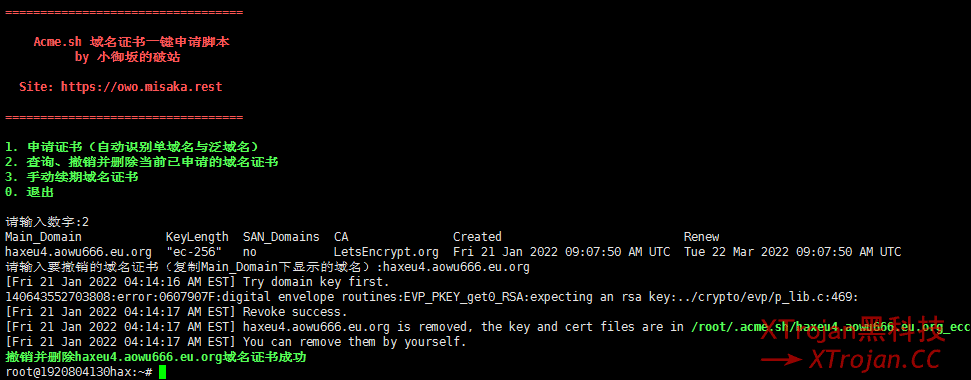Click the green terminal cursor block
This screenshot has width=971, height=380.
click(163, 372)
